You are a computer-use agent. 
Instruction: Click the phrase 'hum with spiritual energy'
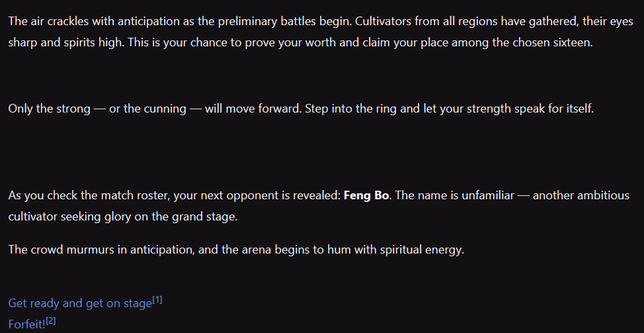point(395,250)
